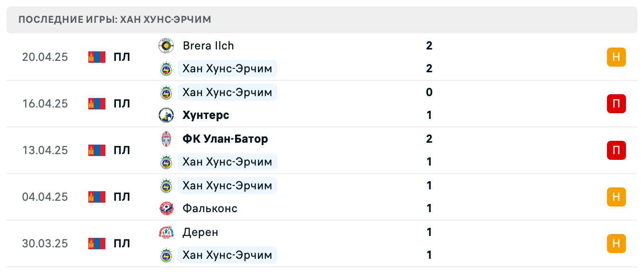This screenshot has width=644, height=274.
Task: Click draw badge for 20.04.25 match
Action: 616,57
